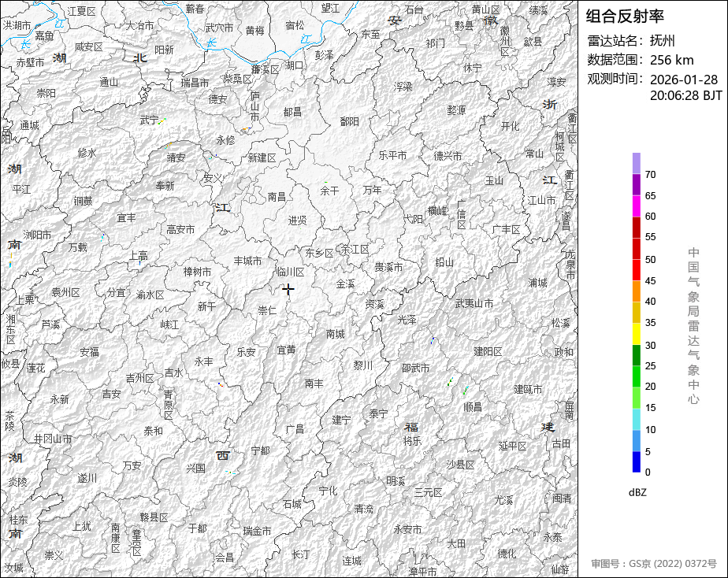Screen dimensions: 728x578
Task: Click the legend value 45
Action: click(650, 281)
